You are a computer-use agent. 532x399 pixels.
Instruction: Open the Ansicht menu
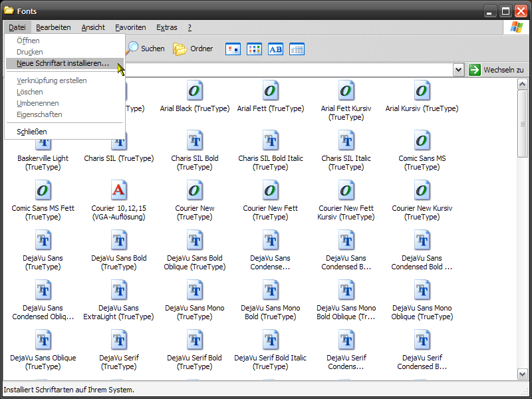pyautogui.click(x=93, y=27)
